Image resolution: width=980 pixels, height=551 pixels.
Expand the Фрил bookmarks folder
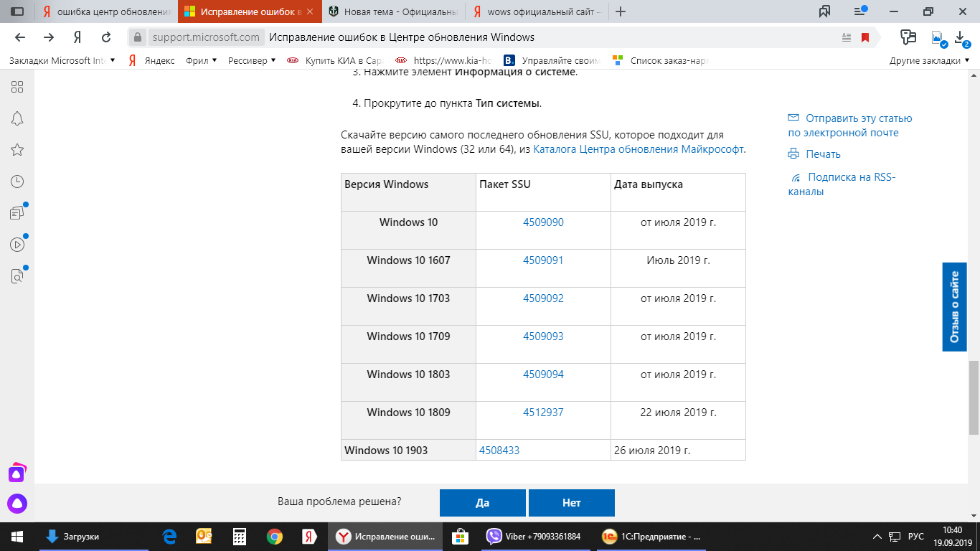click(202, 61)
